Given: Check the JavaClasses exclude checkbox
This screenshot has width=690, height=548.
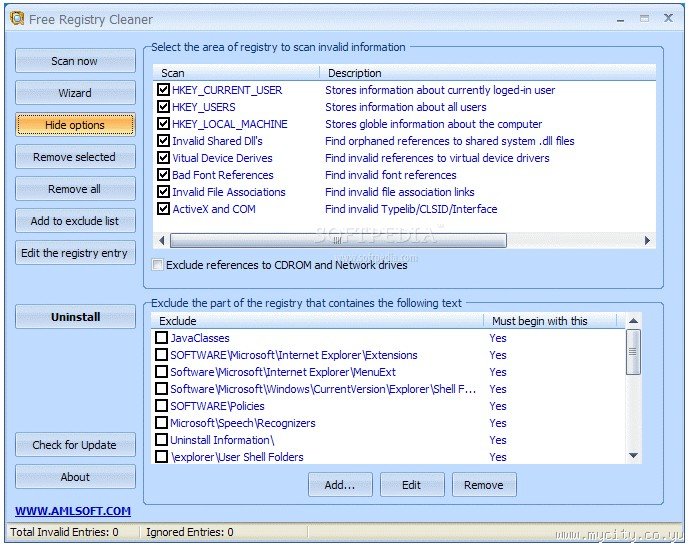Looking at the screenshot, I should 161,338.
